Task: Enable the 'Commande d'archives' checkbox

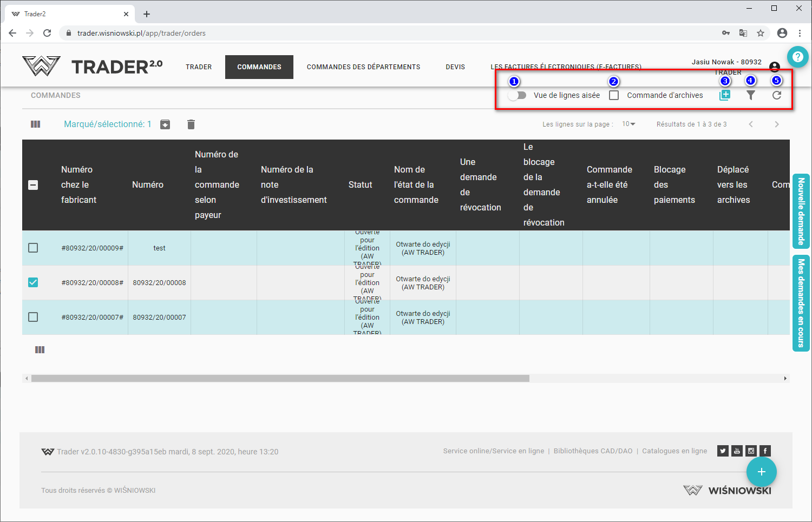Action: click(614, 95)
